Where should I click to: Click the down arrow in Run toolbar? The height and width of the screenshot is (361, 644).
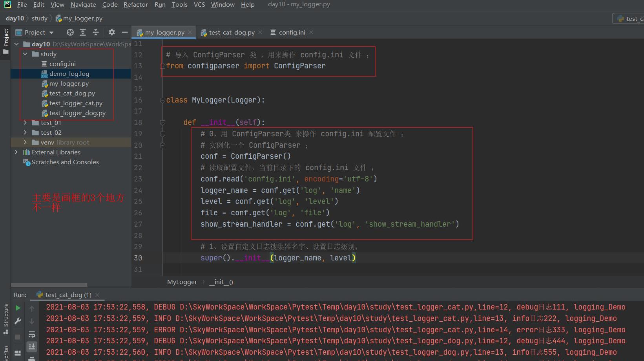tap(32, 321)
